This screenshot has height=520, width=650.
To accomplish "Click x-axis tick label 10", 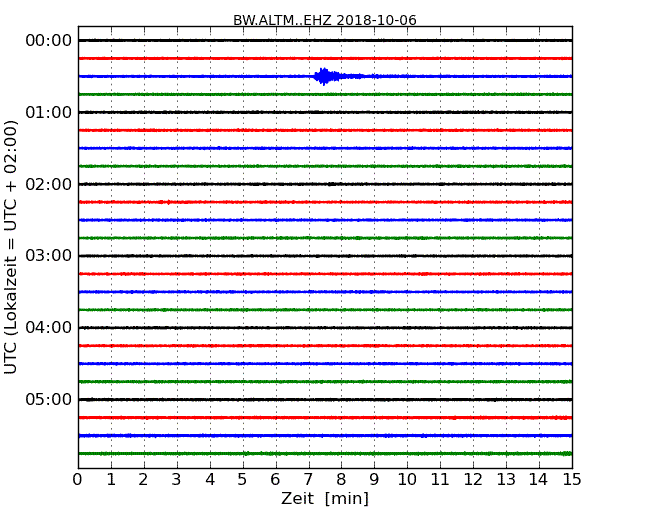I will [407, 480].
